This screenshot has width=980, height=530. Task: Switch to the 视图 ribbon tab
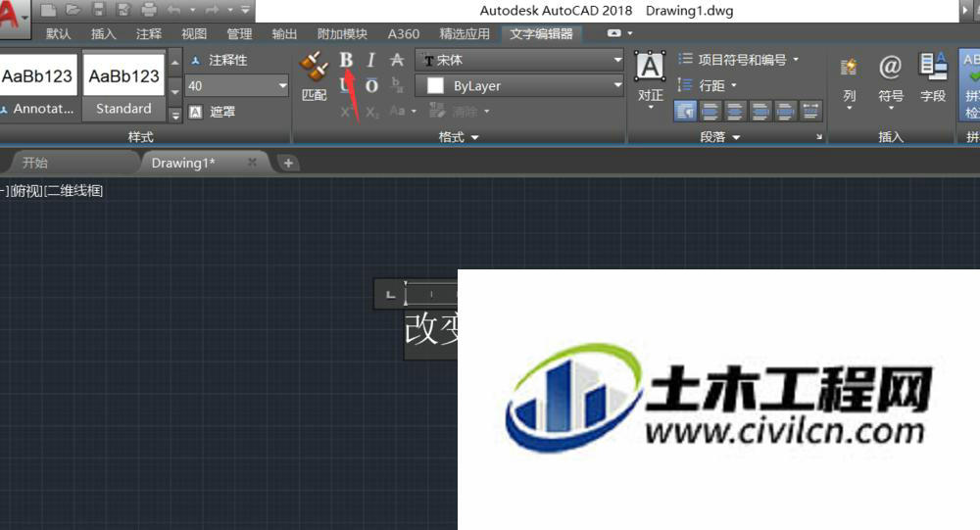pos(194,33)
